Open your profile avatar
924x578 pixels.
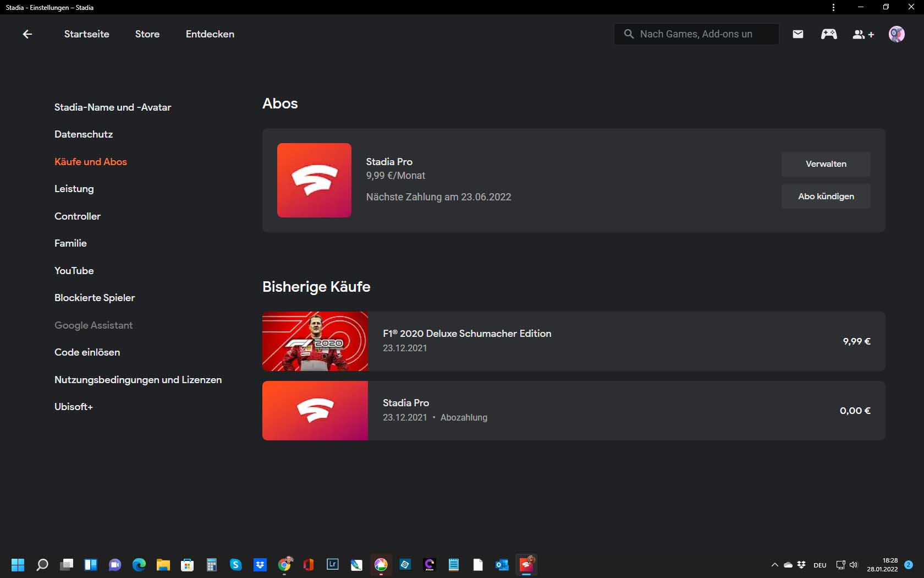tap(897, 34)
